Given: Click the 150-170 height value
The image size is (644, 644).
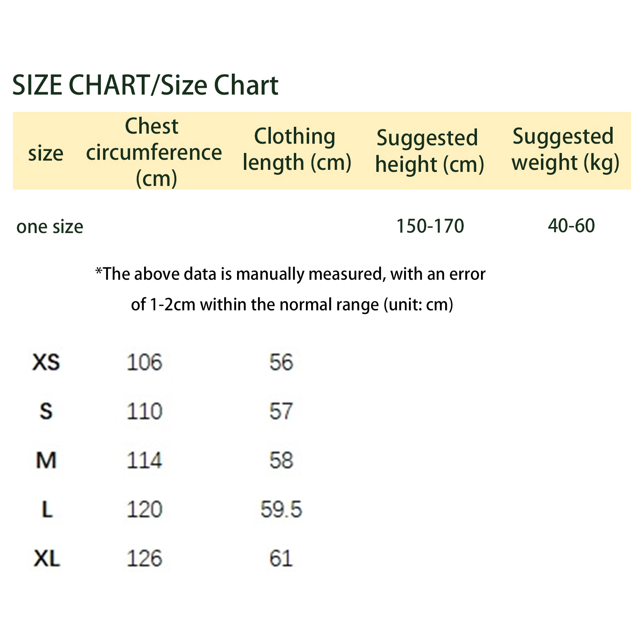Looking at the screenshot, I should tap(430, 226).
